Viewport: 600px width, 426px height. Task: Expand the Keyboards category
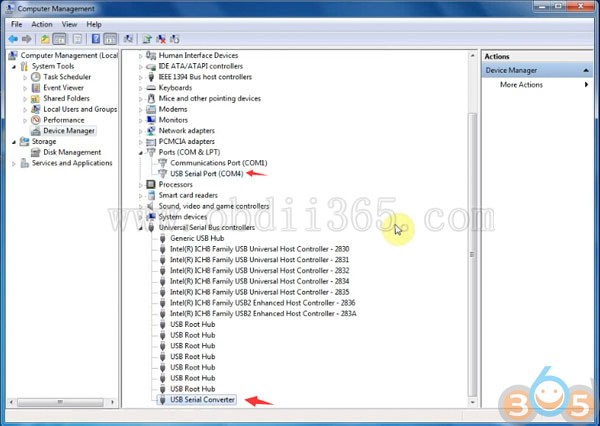coord(140,88)
